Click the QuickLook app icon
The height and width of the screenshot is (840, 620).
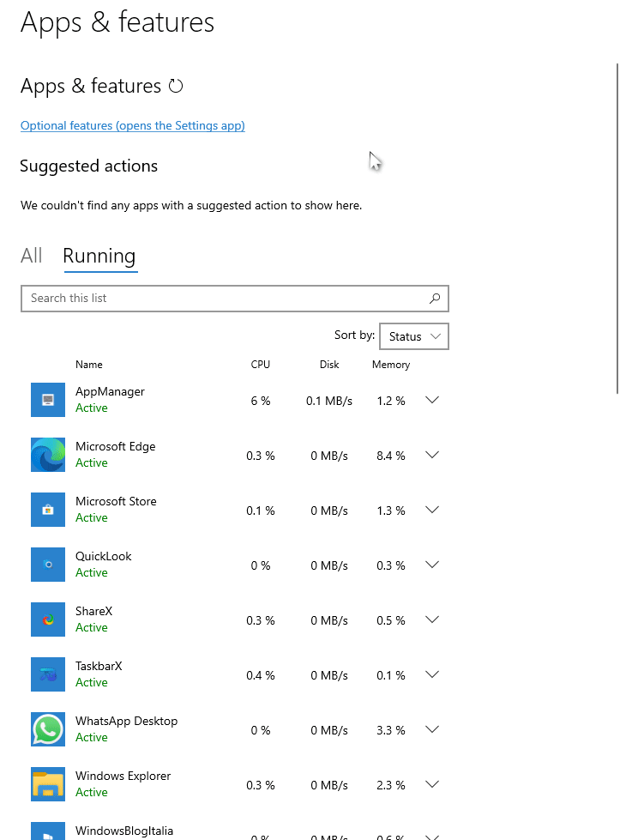tap(48, 565)
